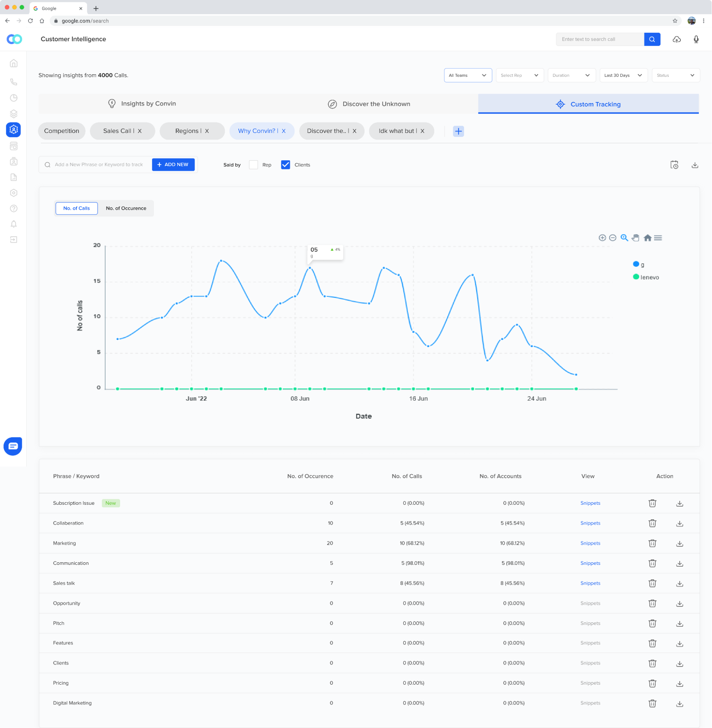Reset chart with home icon
The width and height of the screenshot is (712, 728).
(x=647, y=238)
